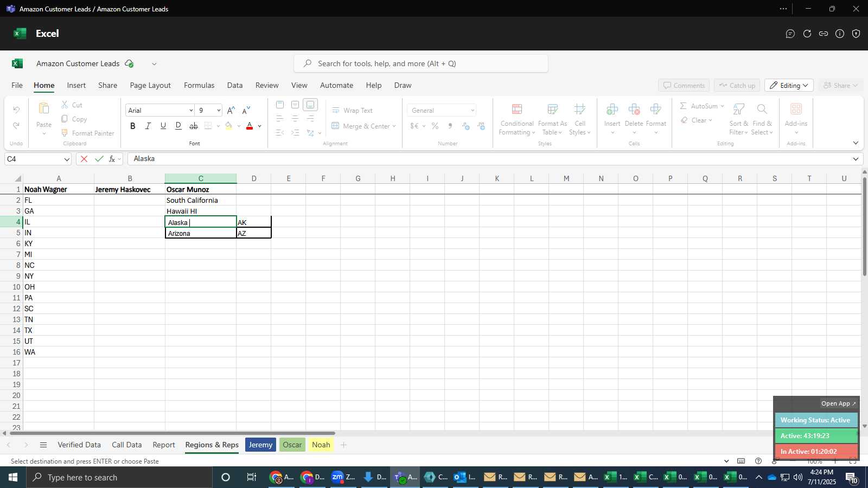This screenshot has width=868, height=488.
Task: Toggle underline formatting
Action: click(x=163, y=126)
